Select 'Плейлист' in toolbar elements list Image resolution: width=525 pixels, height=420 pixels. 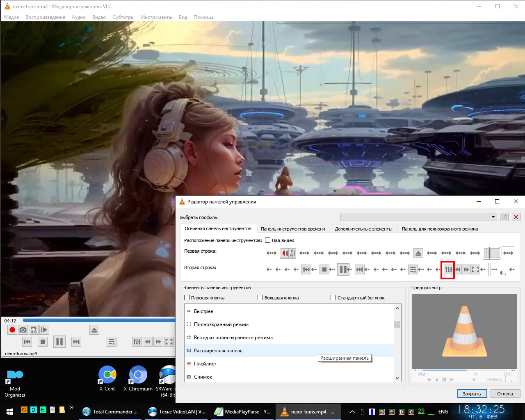click(x=289, y=364)
